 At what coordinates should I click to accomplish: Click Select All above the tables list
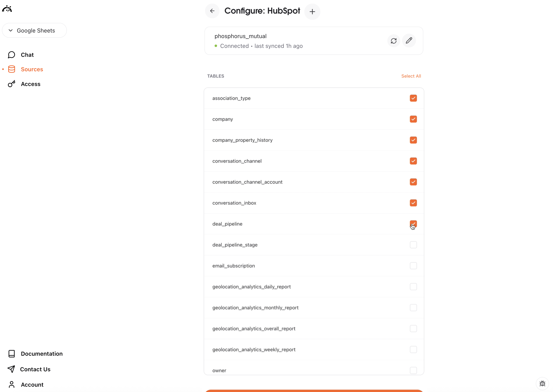coord(411,76)
